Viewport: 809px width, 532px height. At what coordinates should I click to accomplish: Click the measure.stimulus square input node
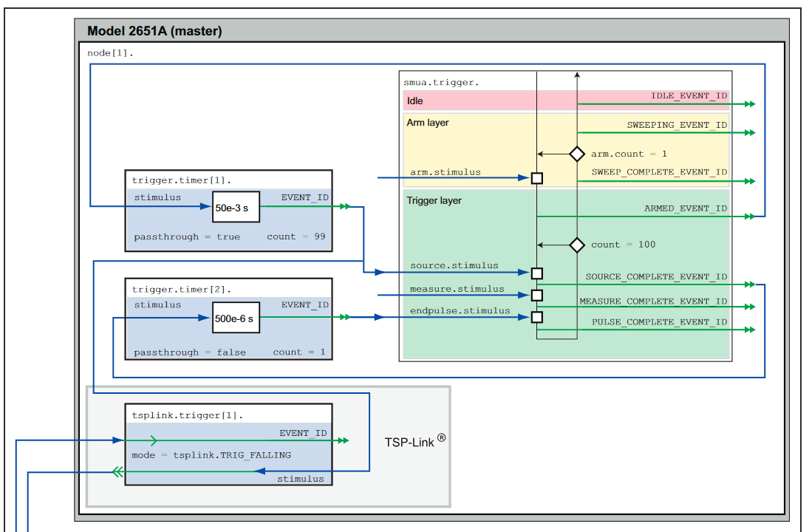tap(537, 296)
